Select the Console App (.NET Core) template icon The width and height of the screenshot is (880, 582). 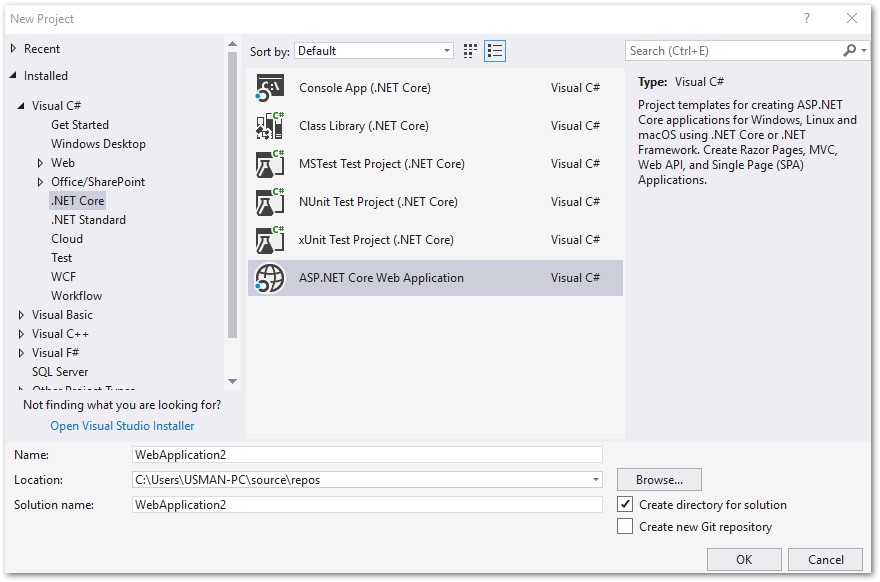point(266,87)
